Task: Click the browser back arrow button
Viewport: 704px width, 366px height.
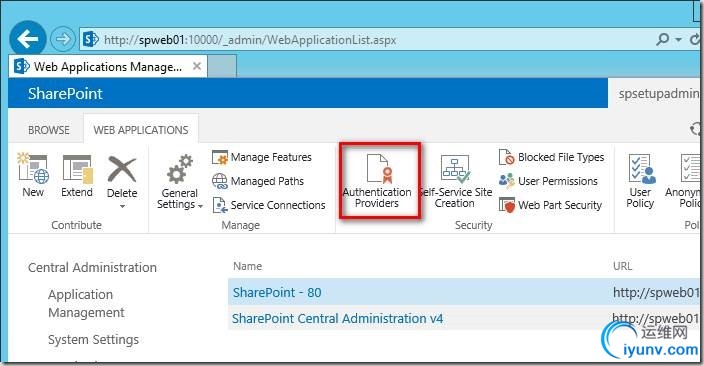Action: click(x=28, y=40)
